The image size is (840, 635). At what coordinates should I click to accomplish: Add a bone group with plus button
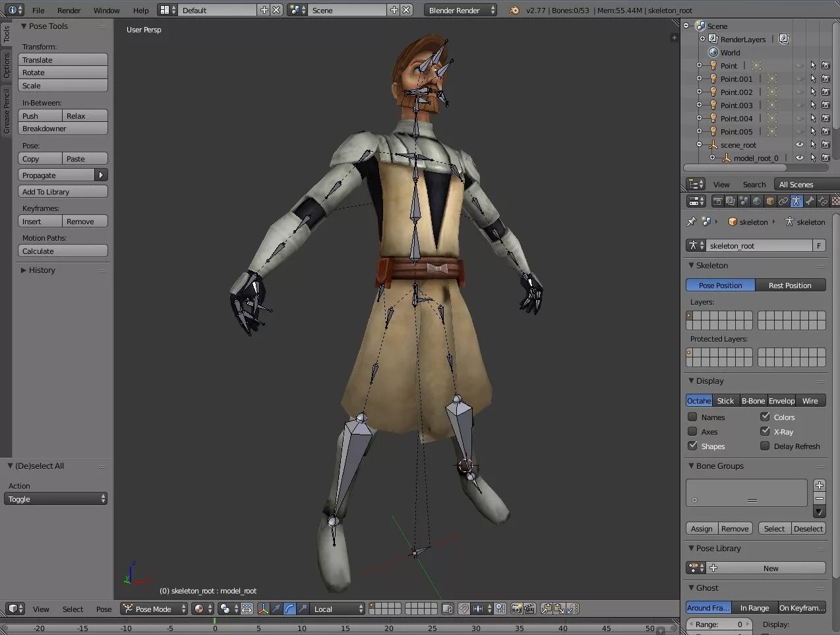[x=820, y=485]
